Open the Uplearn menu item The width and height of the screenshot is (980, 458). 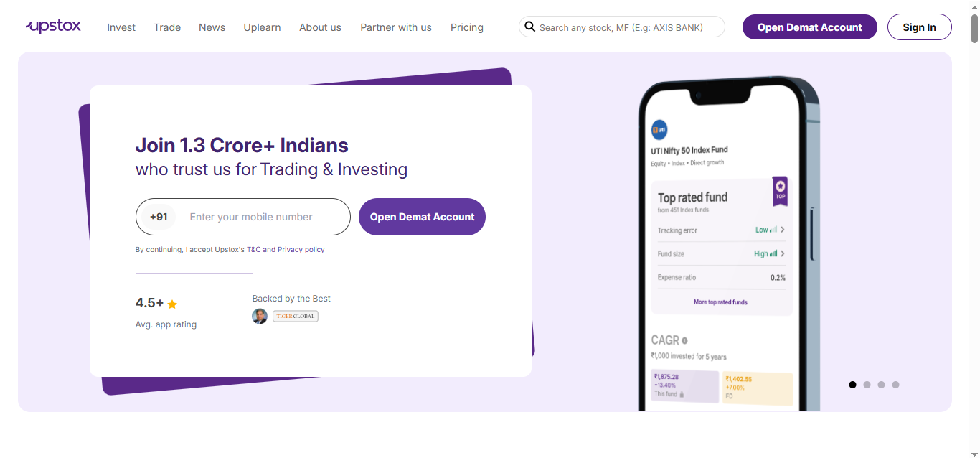pos(262,27)
